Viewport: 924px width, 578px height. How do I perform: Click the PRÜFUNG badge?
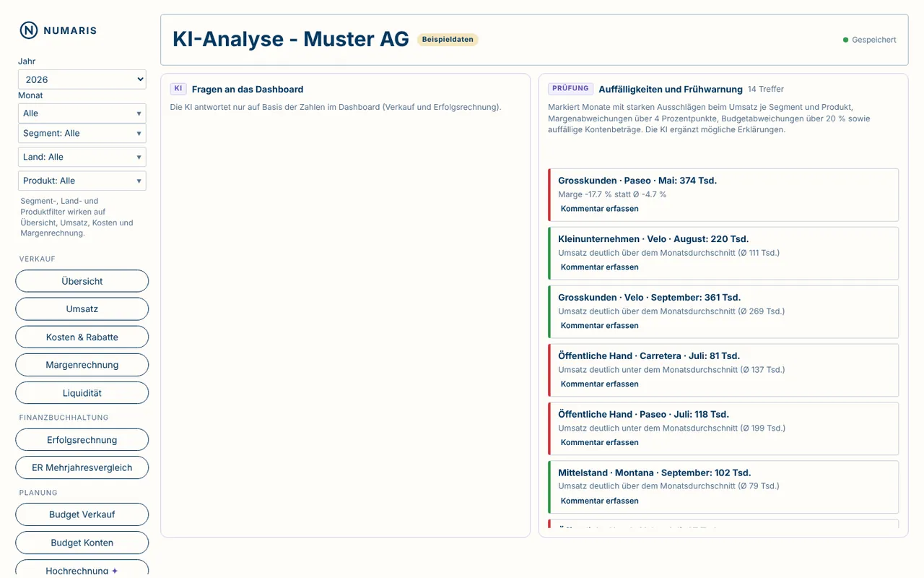click(x=570, y=89)
